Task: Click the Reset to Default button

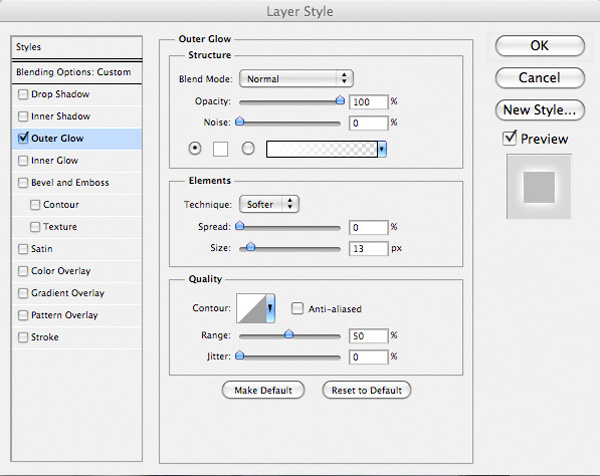Action: pyautogui.click(x=366, y=389)
